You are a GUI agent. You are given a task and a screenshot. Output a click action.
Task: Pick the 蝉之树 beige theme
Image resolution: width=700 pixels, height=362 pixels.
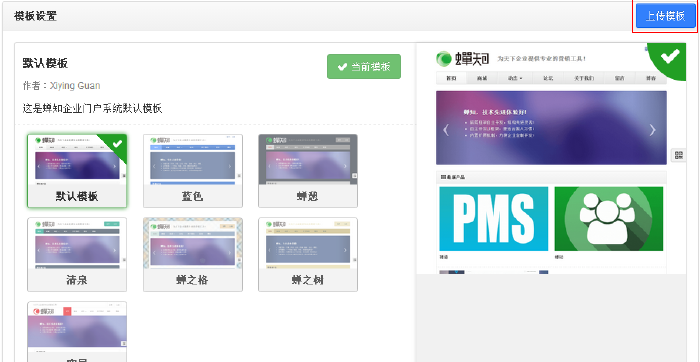point(308,254)
